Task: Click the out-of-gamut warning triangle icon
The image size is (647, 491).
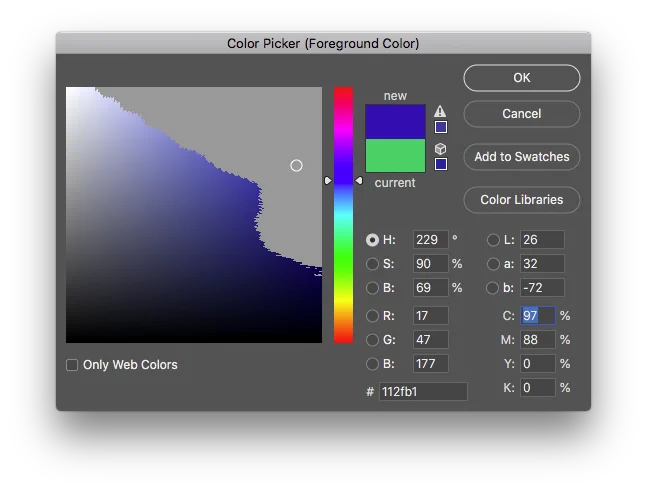Action: click(x=440, y=111)
